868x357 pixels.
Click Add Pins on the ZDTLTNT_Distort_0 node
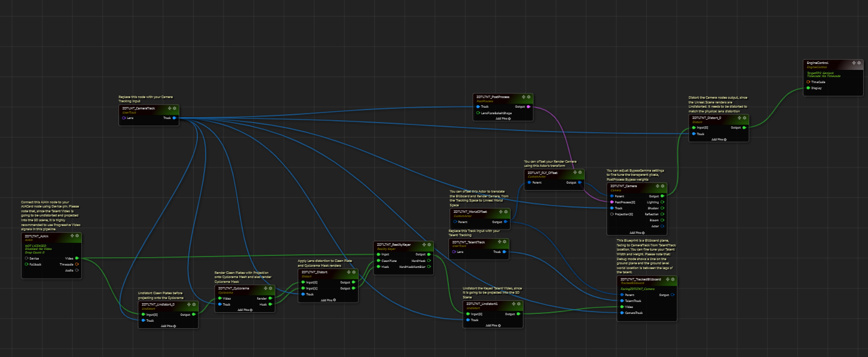(x=717, y=139)
